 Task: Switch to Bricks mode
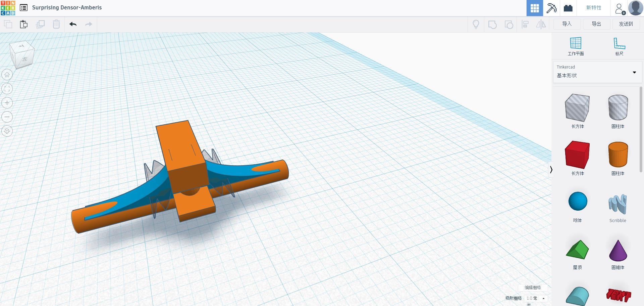coord(568,8)
